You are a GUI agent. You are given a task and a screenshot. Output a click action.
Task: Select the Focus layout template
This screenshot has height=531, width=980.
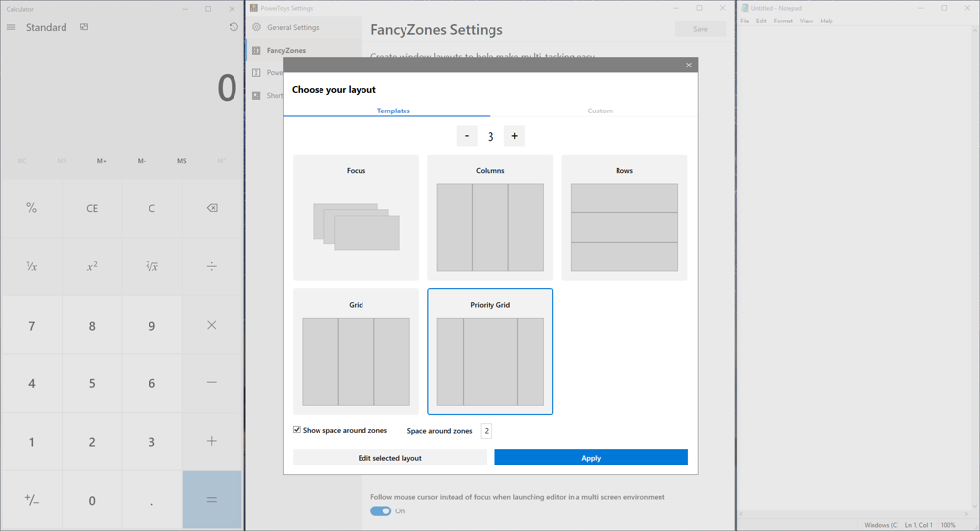point(356,217)
